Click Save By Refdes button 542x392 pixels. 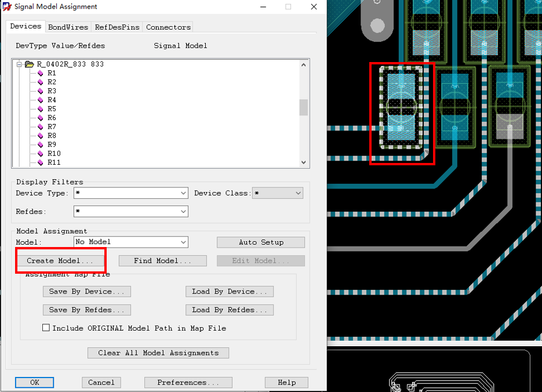pos(87,310)
